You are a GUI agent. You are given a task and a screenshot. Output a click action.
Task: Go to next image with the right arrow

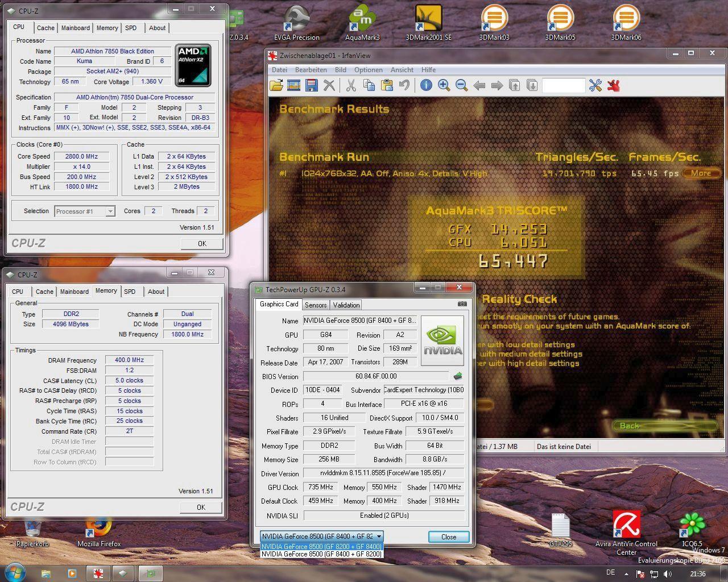(x=497, y=86)
